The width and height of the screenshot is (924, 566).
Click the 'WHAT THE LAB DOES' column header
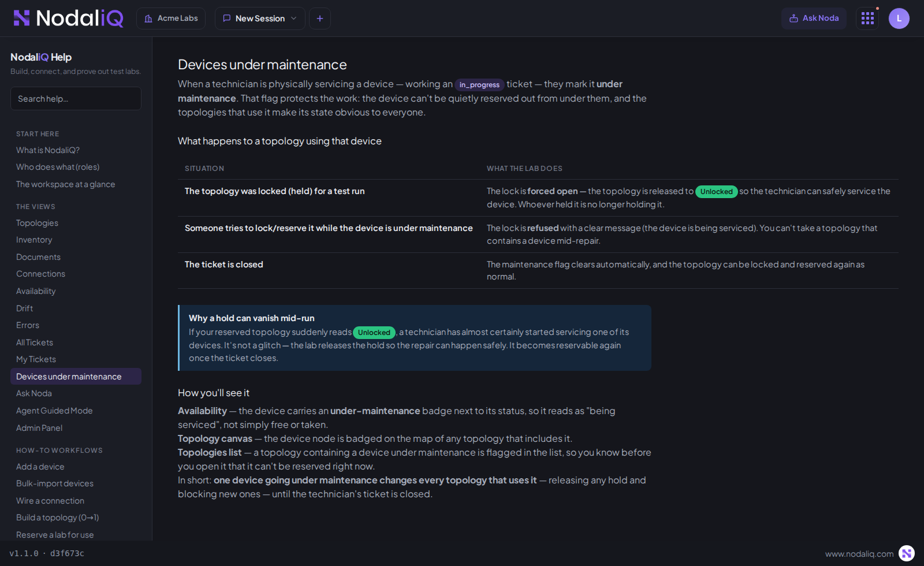click(524, 169)
